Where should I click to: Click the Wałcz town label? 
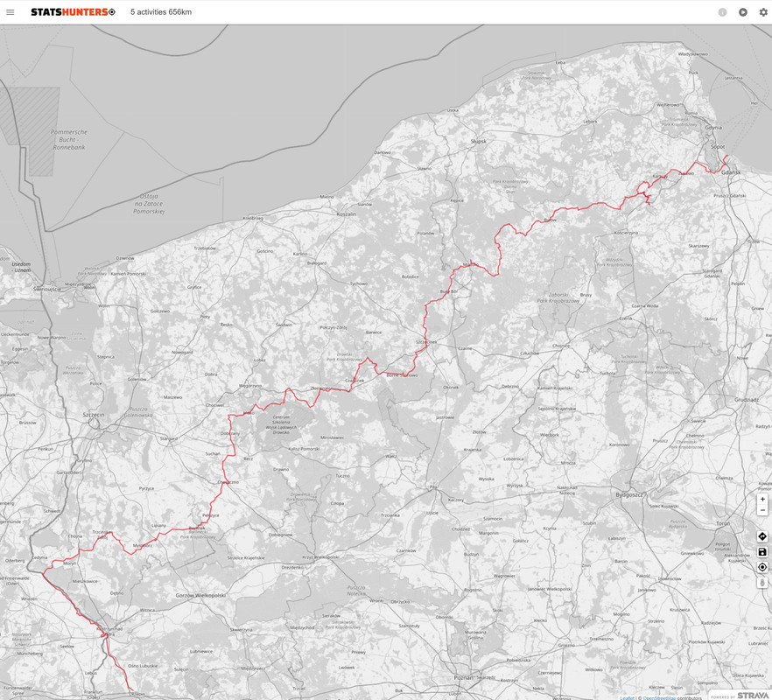tap(391, 457)
